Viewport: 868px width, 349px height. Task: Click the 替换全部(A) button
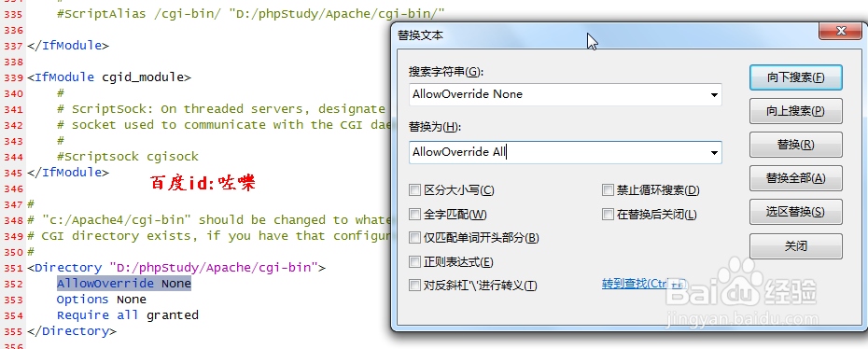click(795, 178)
